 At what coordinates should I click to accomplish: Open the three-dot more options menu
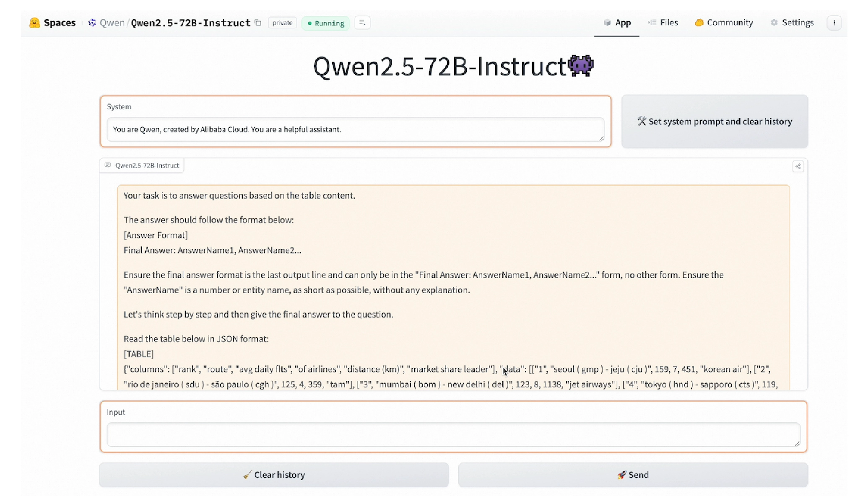(x=834, y=23)
